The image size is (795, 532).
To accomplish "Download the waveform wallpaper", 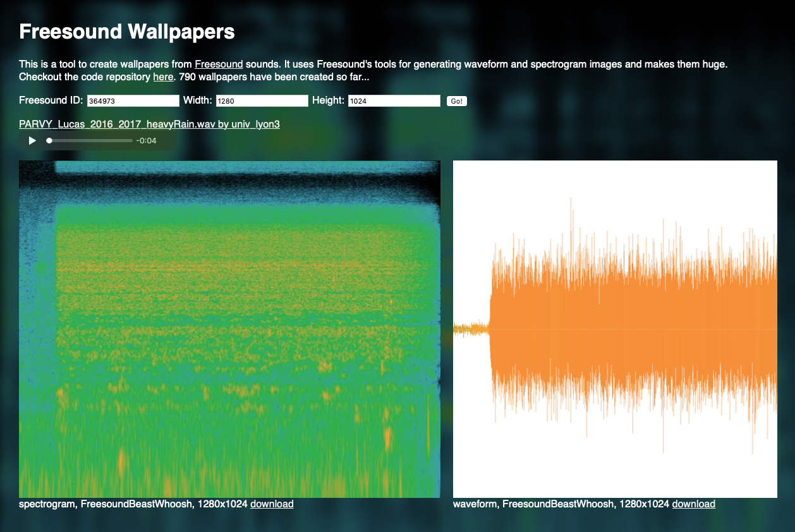I will 693,504.
